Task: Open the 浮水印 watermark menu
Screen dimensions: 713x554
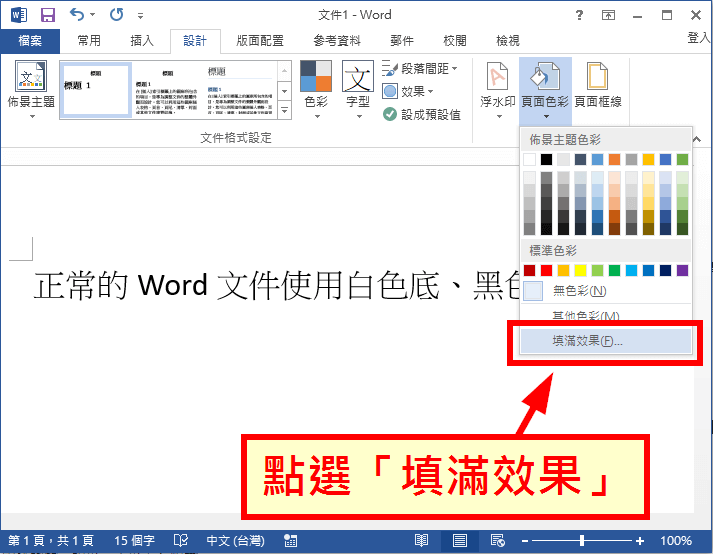Action: [498, 90]
